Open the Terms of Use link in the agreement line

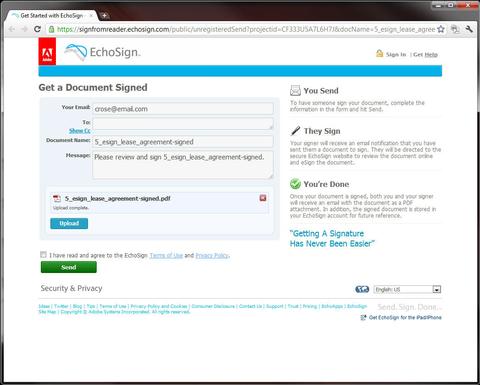[166, 255]
